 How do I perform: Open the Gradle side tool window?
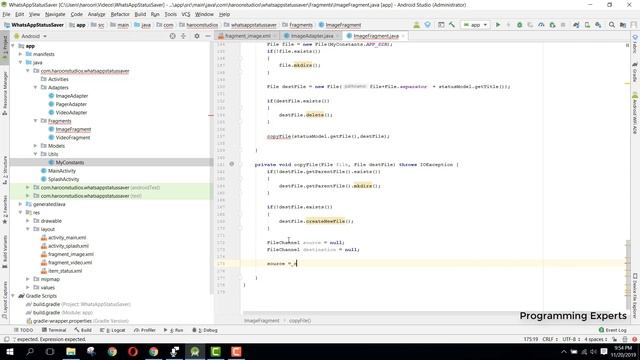coord(635,73)
